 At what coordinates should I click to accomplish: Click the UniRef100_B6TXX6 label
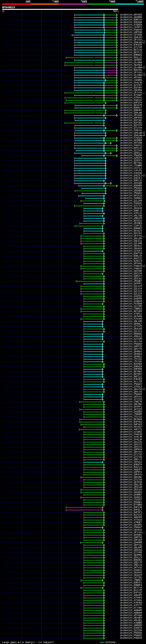131,50
